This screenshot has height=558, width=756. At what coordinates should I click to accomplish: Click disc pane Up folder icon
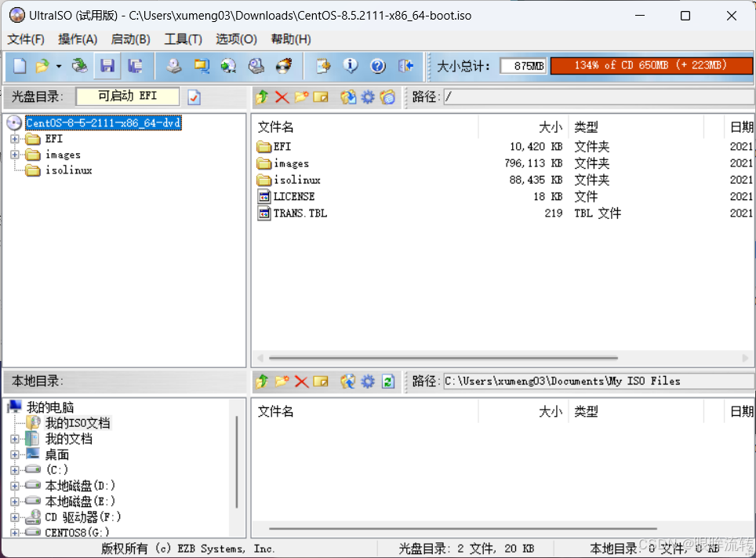(x=262, y=97)
